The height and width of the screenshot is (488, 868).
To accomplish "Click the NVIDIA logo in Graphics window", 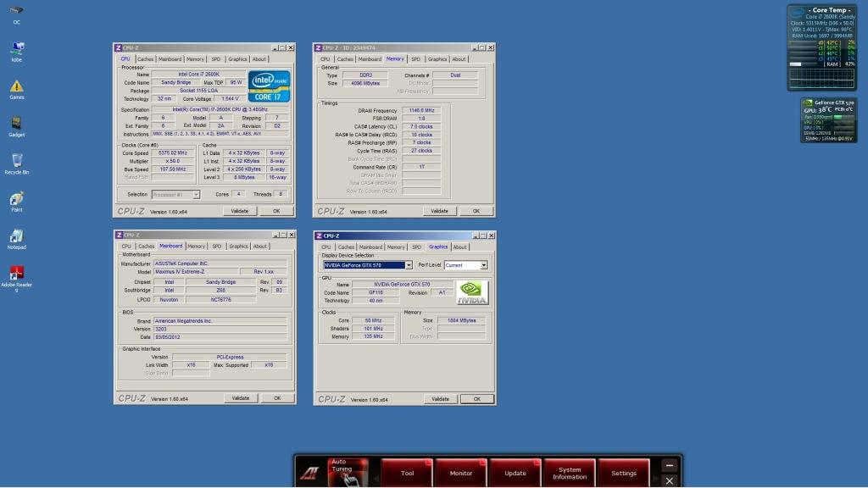I will coord(472,292).
